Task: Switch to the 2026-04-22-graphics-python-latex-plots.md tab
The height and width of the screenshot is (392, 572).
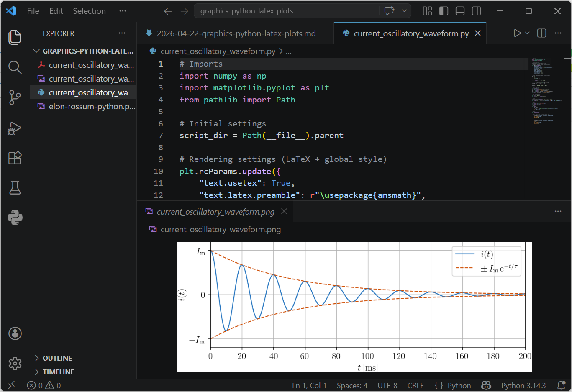Action: [236, 33]
